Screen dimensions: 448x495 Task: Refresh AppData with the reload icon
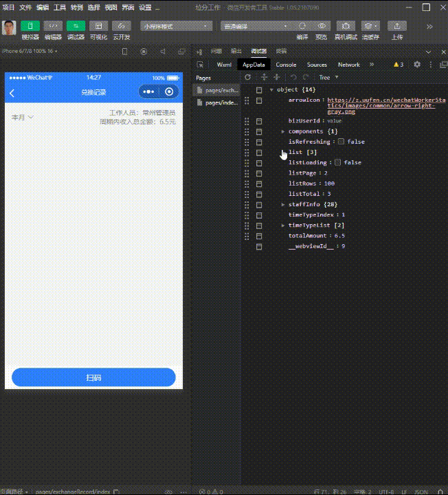click(248, 77)
